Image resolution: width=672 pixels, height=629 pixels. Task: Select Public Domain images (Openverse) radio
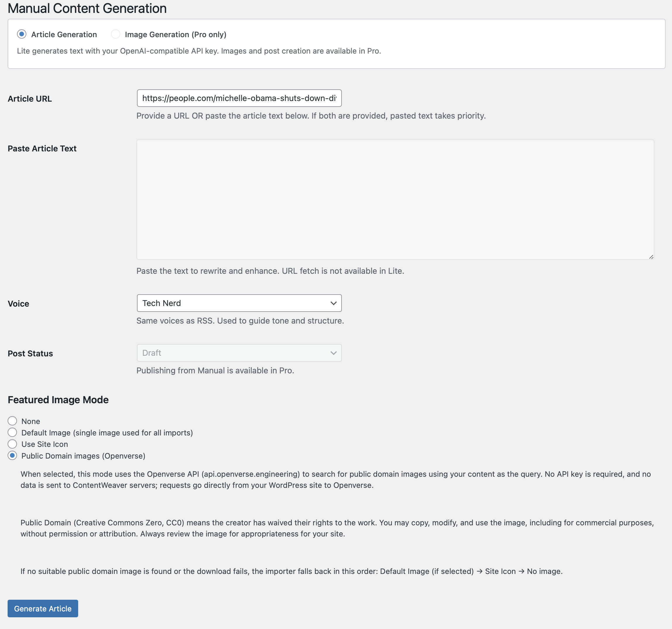pyautogui.click(x=13, y=456)
